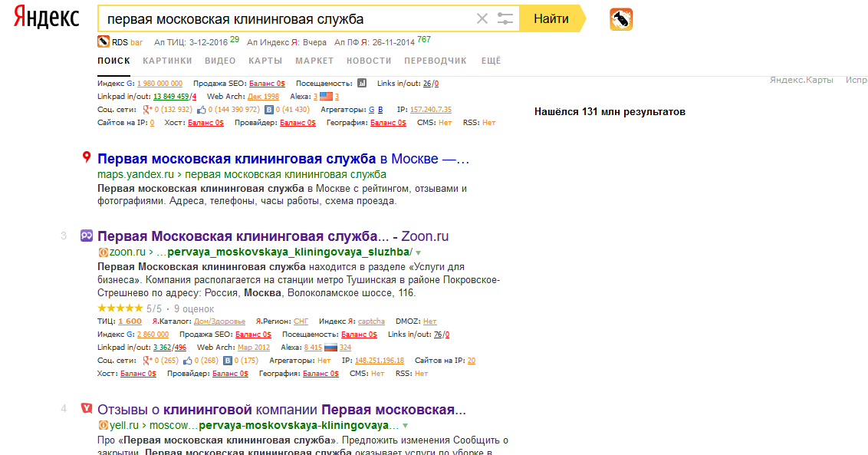Click the orange RDS icon before yell.ru URL
The image size is (868, 455).
(103, 426)
